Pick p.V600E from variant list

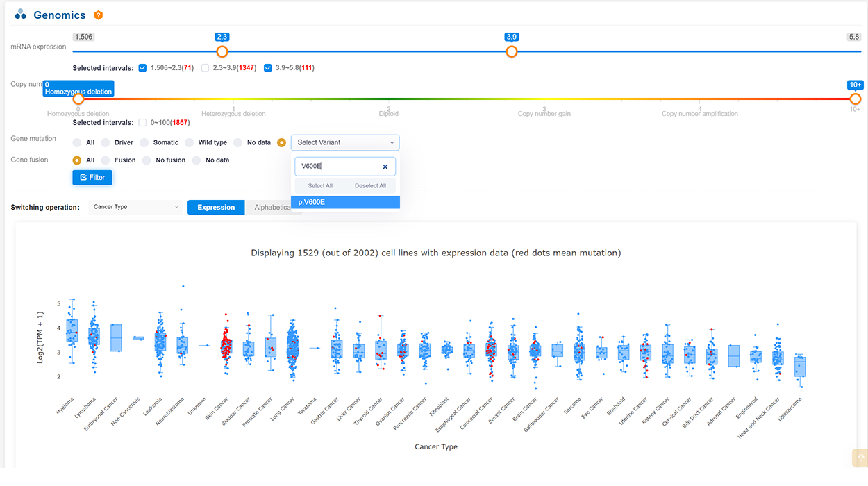coord(345,202)
